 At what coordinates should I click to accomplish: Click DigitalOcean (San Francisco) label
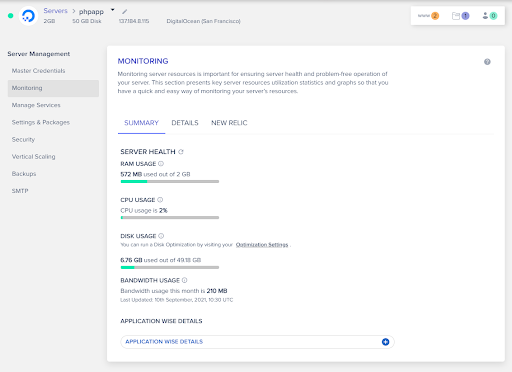point(203,21)
